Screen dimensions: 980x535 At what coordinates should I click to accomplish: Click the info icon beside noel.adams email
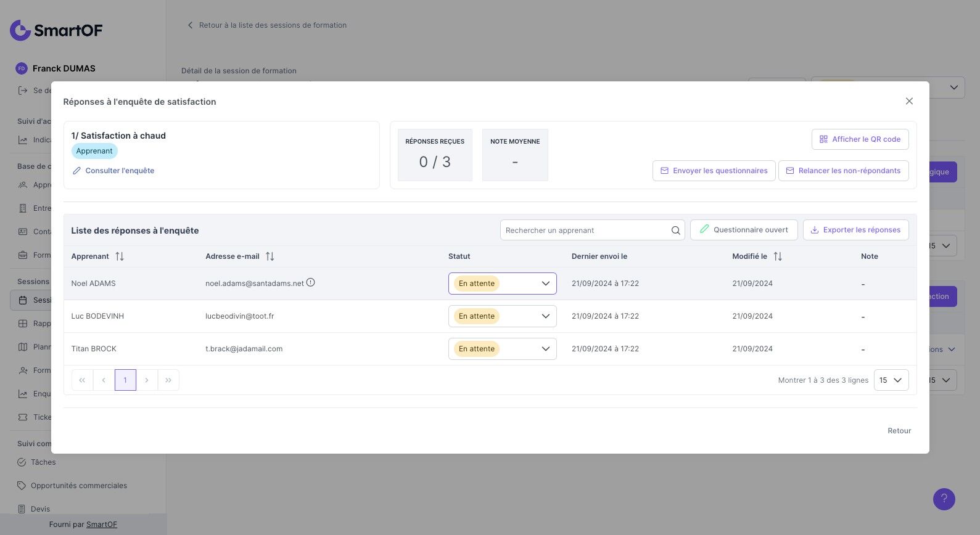tap(311, 282)
